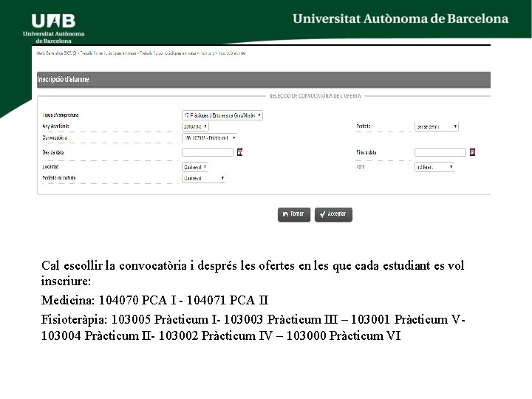Click the 103004 Pràcticum II line
This screenshot has width=532, height=399.
[x=221, y=335]
